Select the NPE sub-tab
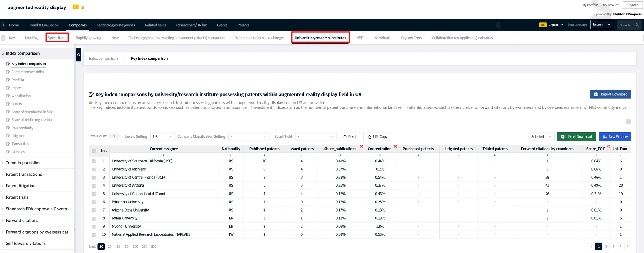The image size is (644, 253). (360, 38)
